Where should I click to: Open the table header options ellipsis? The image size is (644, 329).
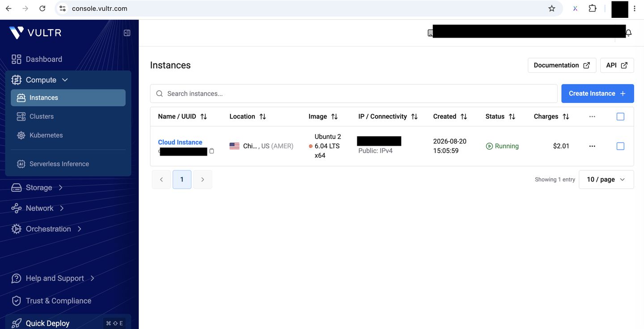592,116
